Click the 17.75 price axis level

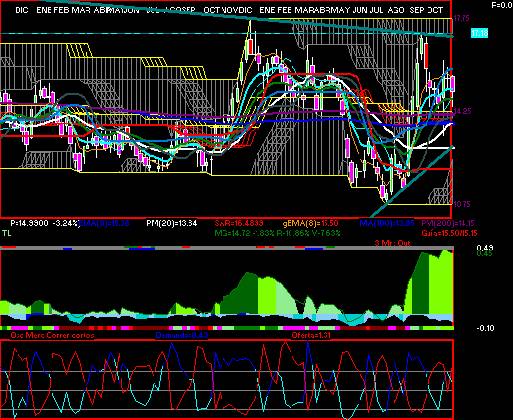(462, 19)
